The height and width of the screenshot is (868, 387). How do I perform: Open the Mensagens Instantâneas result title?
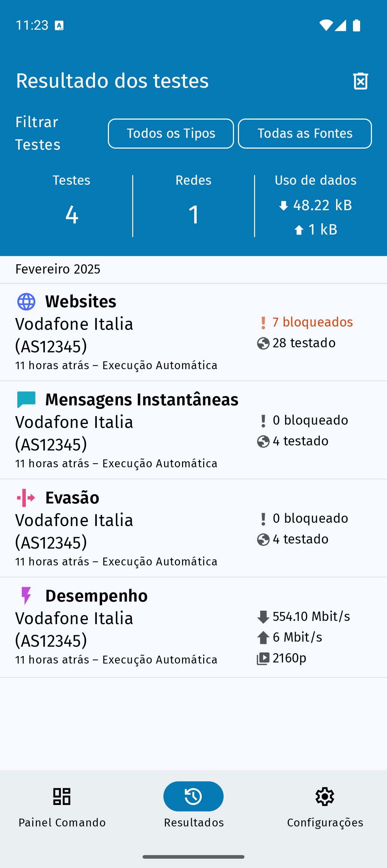click(x=142, y=400)
